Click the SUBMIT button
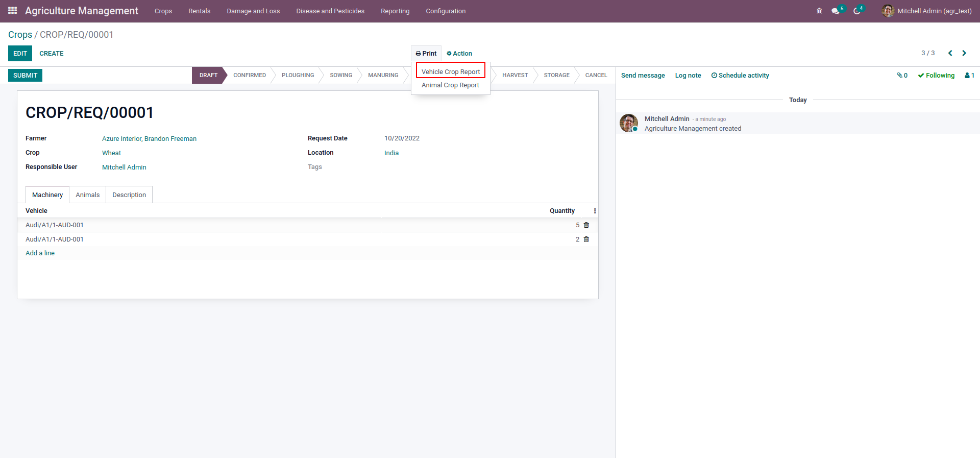 [x=26, y=76]
